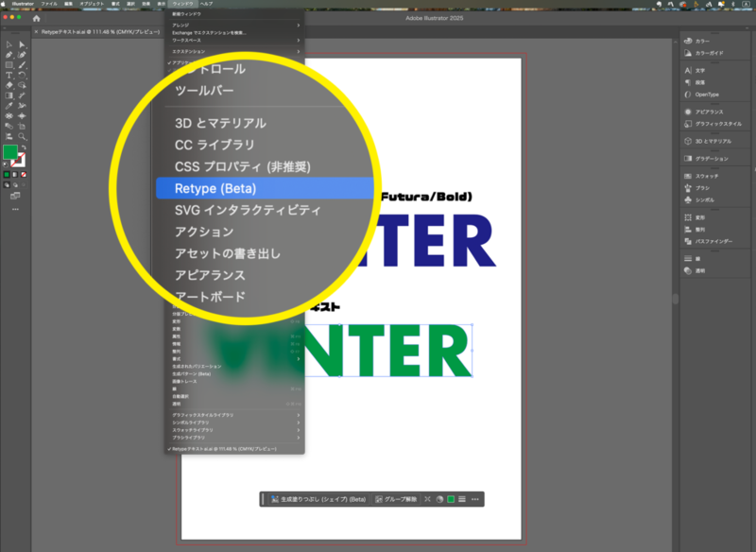The image size is (756, 552).
Task: Select the Curvature tool
Action: (22, 55)
